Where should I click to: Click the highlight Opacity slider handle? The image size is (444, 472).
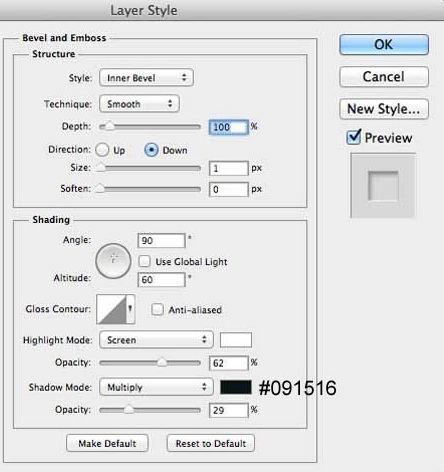(x=162, y=362)
